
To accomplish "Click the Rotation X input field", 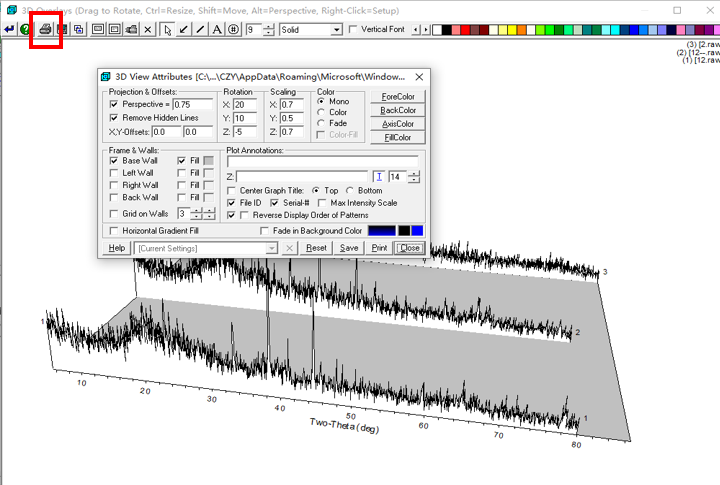I will (246, 104).
